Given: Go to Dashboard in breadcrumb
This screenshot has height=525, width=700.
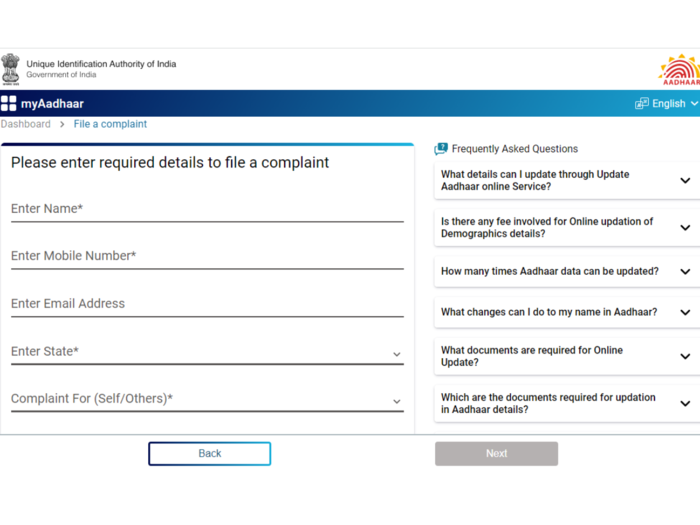Looking at the screenshot, I should tap(25, 124).
